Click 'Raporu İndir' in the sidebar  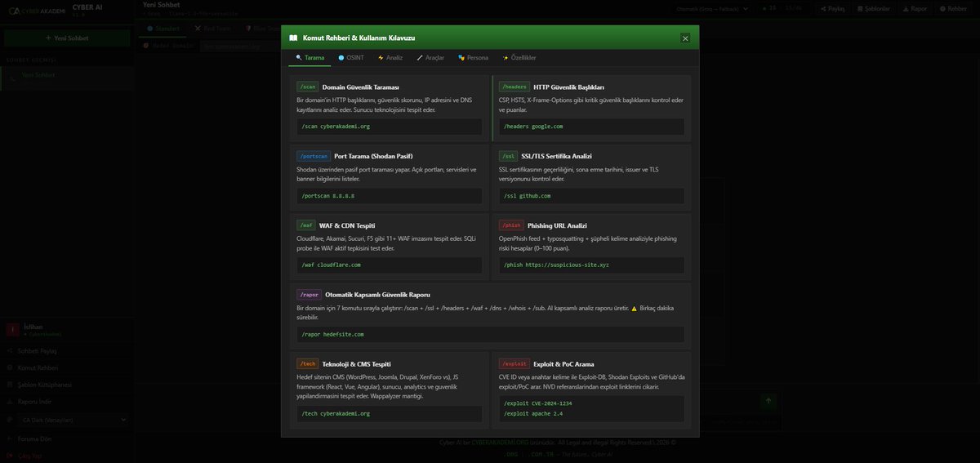pyautogui.click(x=67, y=402)
